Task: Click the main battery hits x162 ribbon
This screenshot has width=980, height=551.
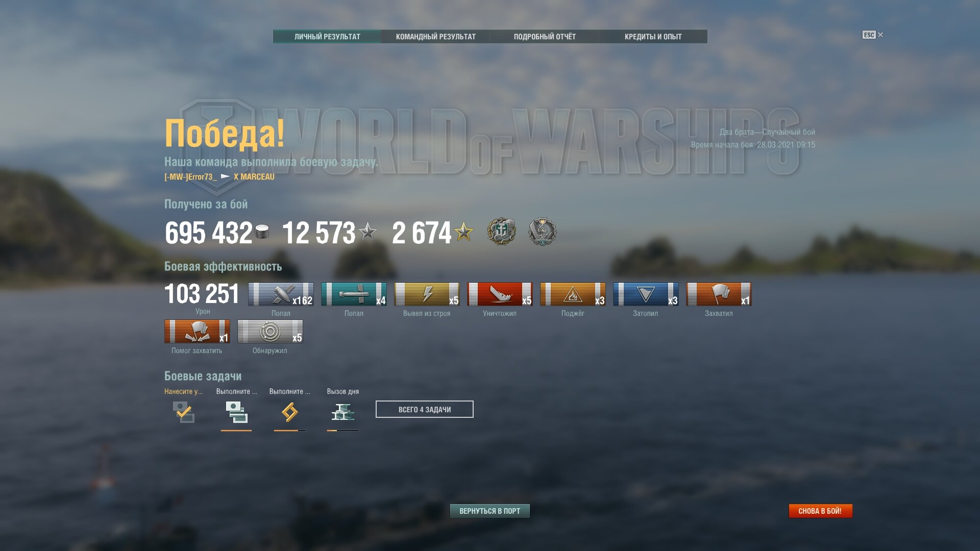Action: click(281, 294)
